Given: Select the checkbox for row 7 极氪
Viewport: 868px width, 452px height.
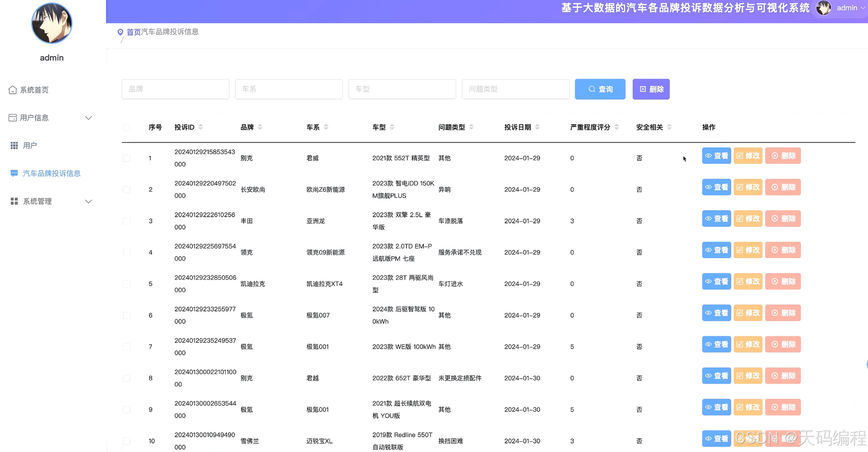Looking at the screenshot, I should tap(127, 347).
